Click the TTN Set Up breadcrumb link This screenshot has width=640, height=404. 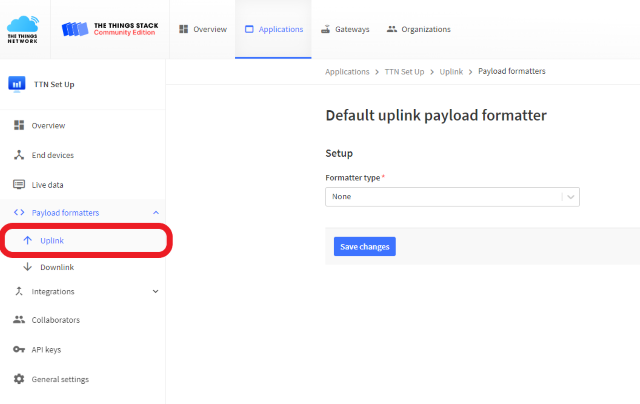tap(404, 72)
